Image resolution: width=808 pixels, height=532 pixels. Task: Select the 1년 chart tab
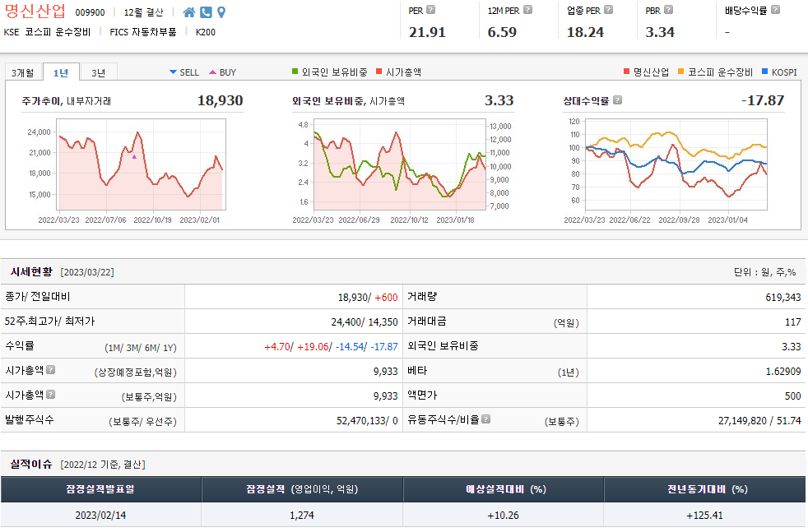pyautogui.click(x=61, y=72)
